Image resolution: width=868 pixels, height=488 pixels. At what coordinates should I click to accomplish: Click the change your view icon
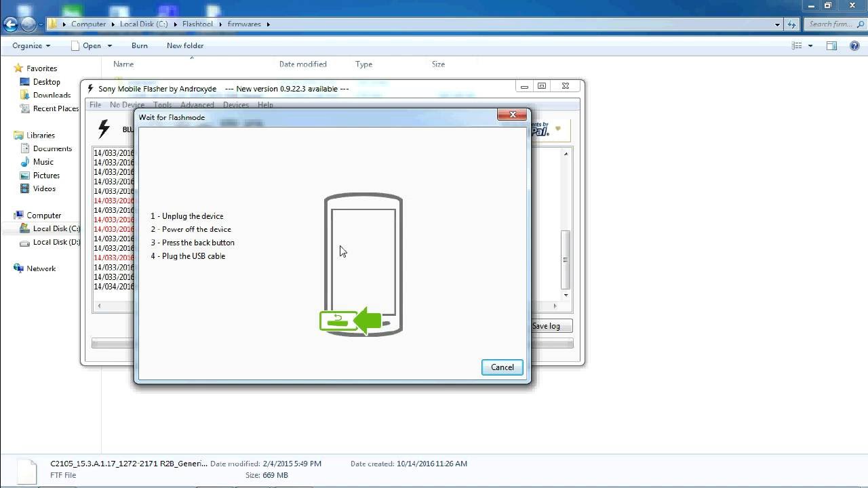797,45
